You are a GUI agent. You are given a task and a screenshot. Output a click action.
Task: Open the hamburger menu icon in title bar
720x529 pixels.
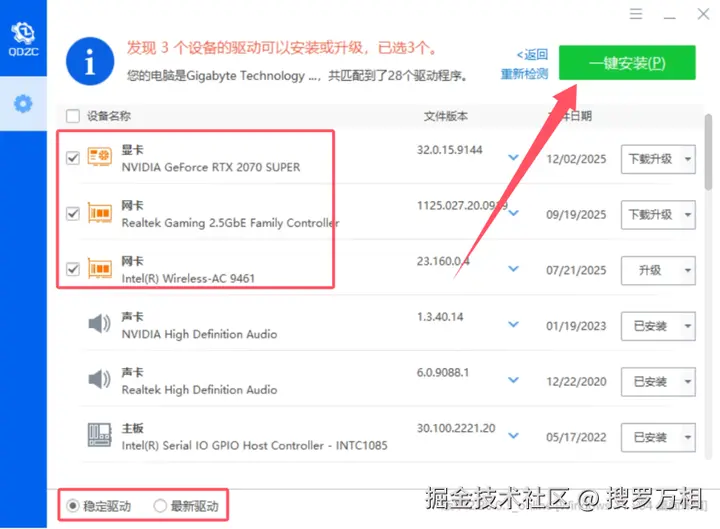coord(636,14)
